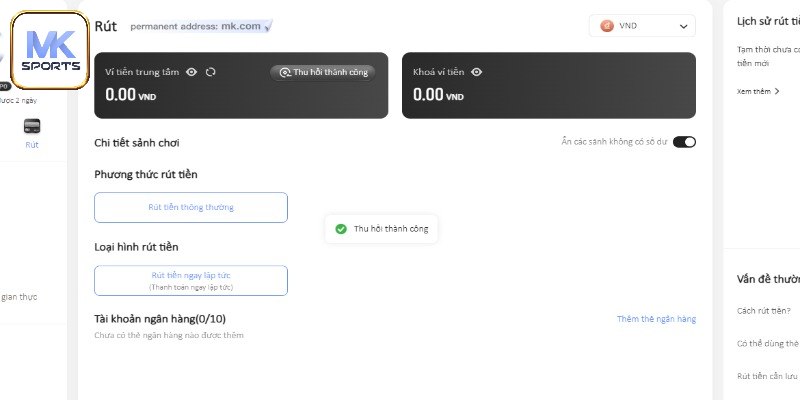Click the Thu hồi thành công button
Screen dimensions: 800x400
tap(322, 72)
